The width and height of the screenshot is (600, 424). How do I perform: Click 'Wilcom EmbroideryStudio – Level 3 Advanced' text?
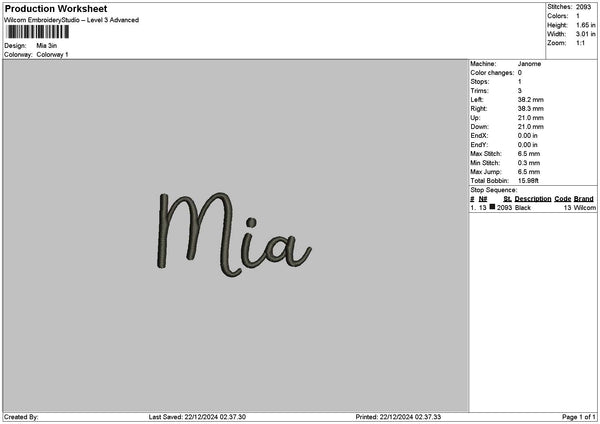[72, 20]
